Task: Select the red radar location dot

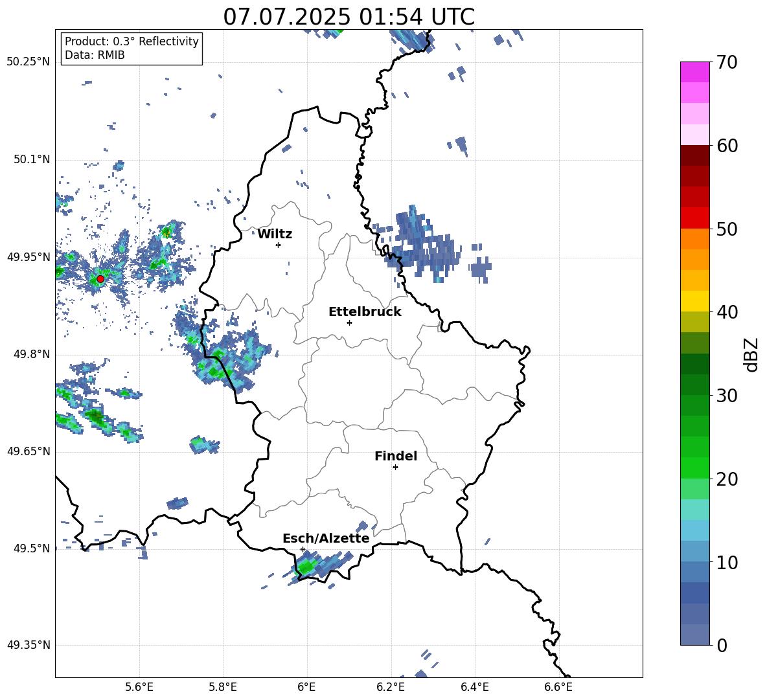Action: point(100,279)
